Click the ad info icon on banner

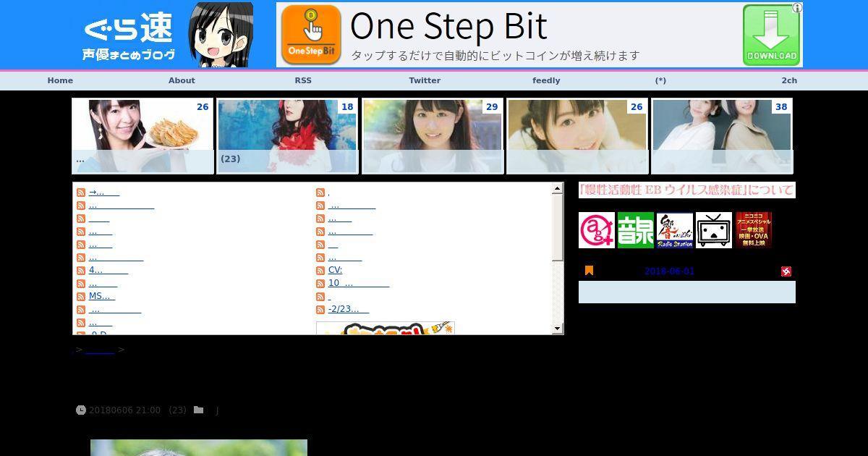(797, 8)
